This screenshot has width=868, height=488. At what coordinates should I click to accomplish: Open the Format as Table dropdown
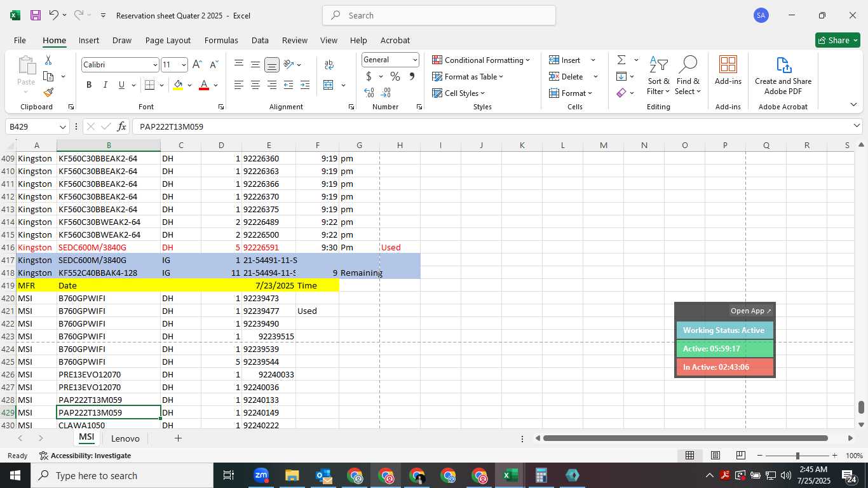(468, 77)
